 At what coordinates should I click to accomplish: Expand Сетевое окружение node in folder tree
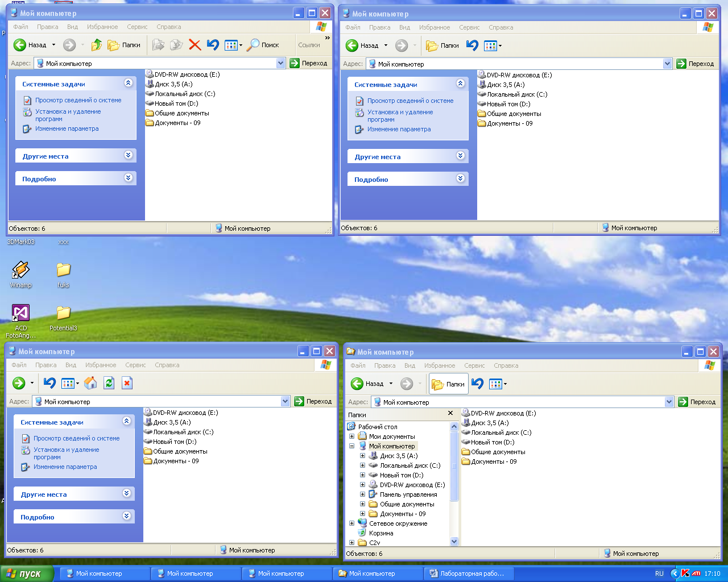[x=351, y=523]
